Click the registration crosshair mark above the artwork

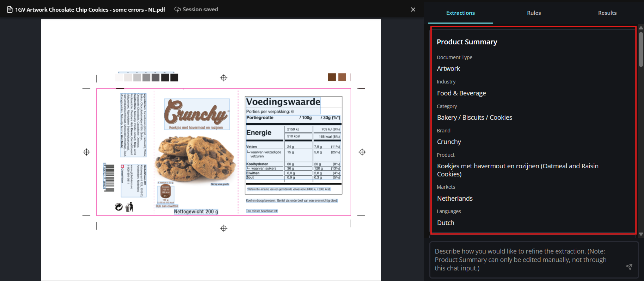[x=223, y=78]
